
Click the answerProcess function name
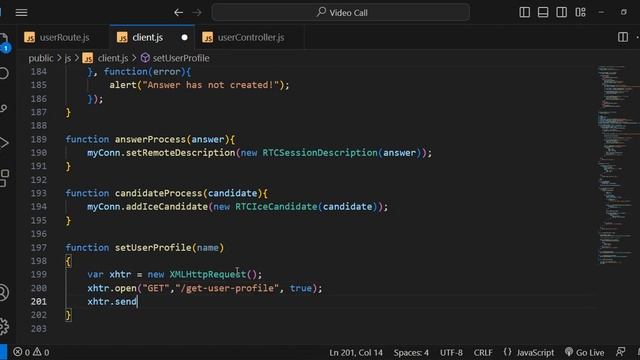pos(150,139)
